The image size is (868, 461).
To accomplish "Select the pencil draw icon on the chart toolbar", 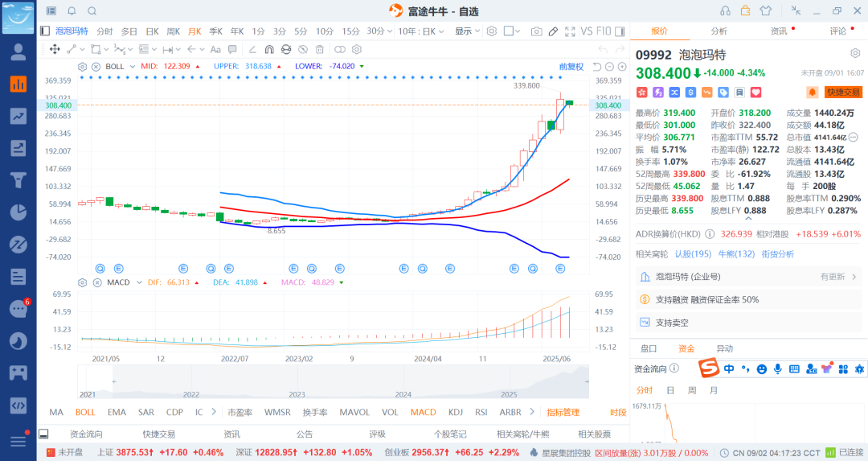I will [x=553, y=31].
